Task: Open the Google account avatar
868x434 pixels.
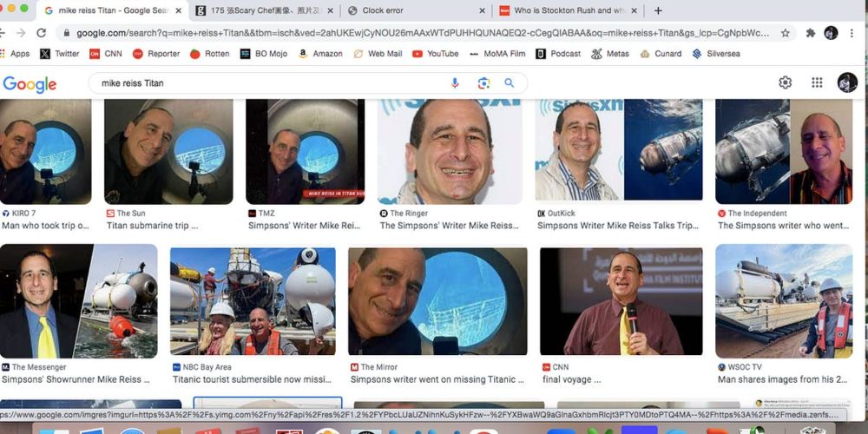Action: coord(847,82)
